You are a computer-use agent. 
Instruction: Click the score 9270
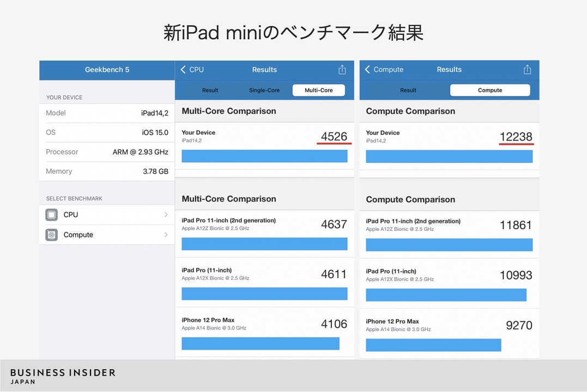(x=519, y=326)
